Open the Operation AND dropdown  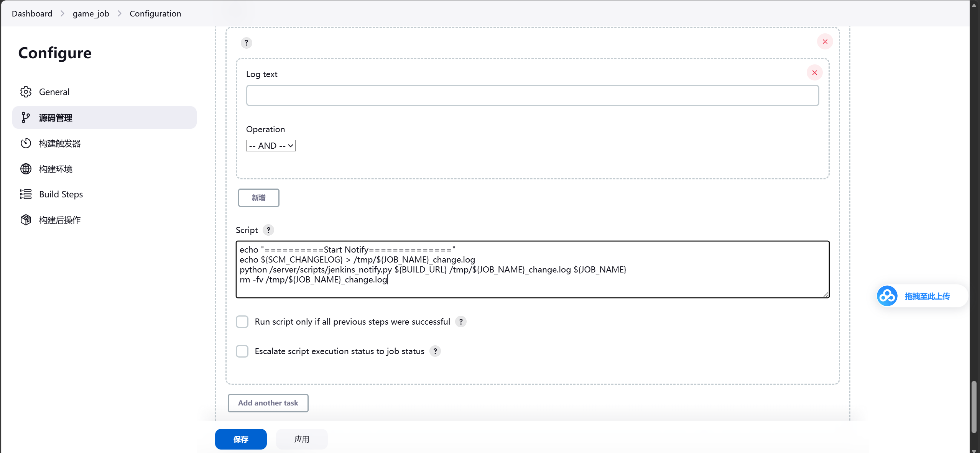(x=271, y=146)
